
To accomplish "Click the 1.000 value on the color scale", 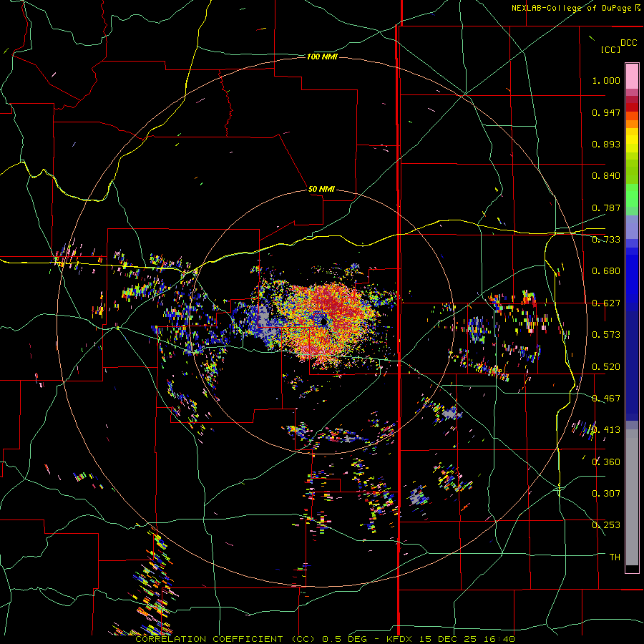I will [606, 80].
